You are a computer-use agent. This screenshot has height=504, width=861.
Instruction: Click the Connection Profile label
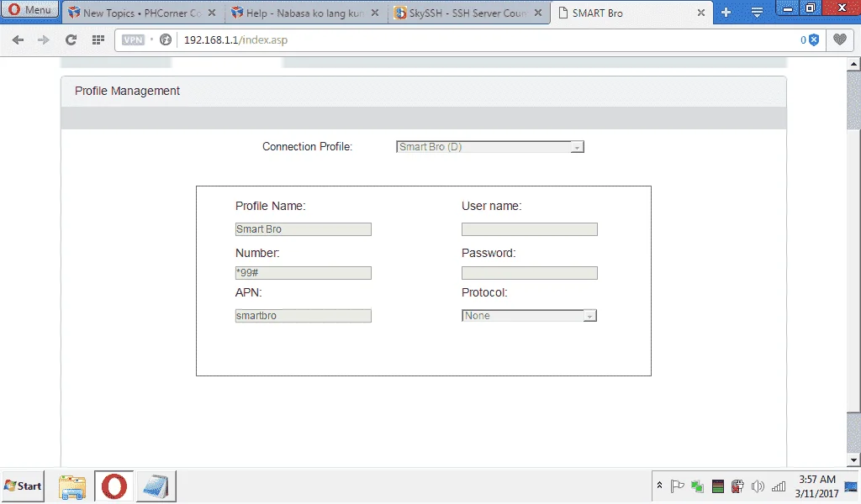click(307, 146)
